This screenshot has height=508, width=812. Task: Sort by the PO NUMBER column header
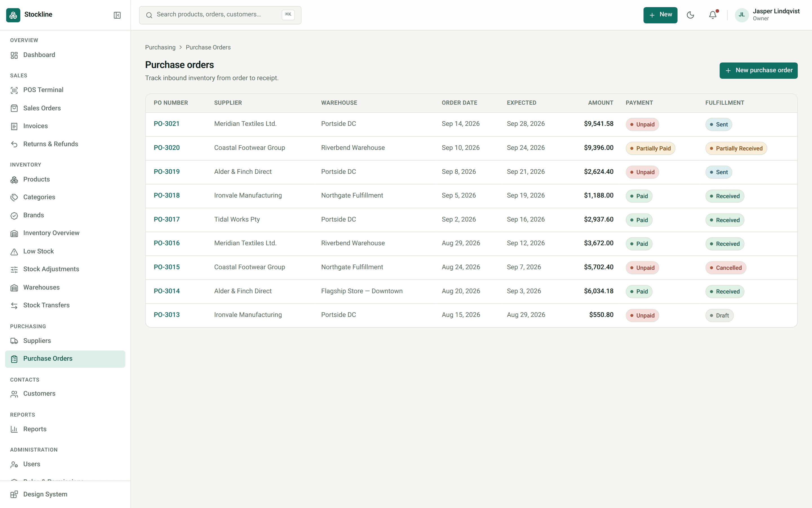(171, 103)
